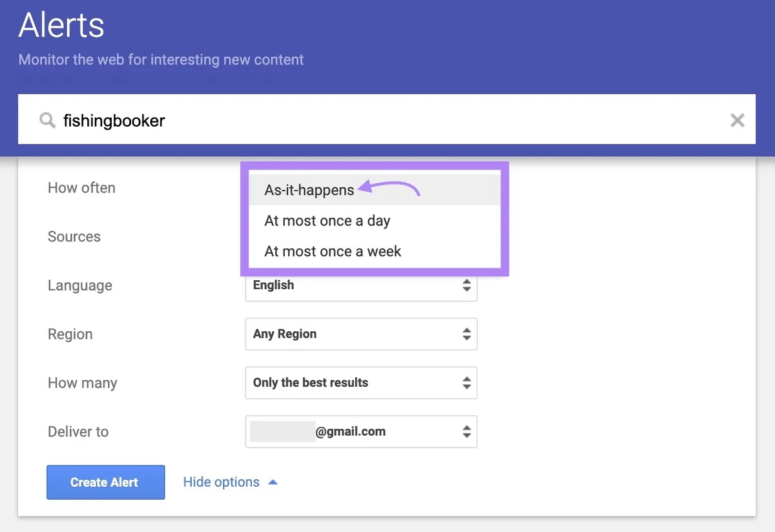The height and width of the screenshot is (532, 775).
Task: Click the fishingbooker search field
Action: click(x=387, y=119)
